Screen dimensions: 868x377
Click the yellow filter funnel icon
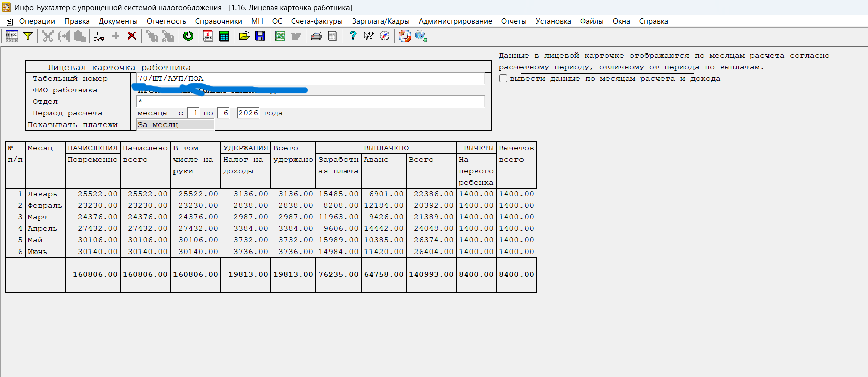point(28,36)
